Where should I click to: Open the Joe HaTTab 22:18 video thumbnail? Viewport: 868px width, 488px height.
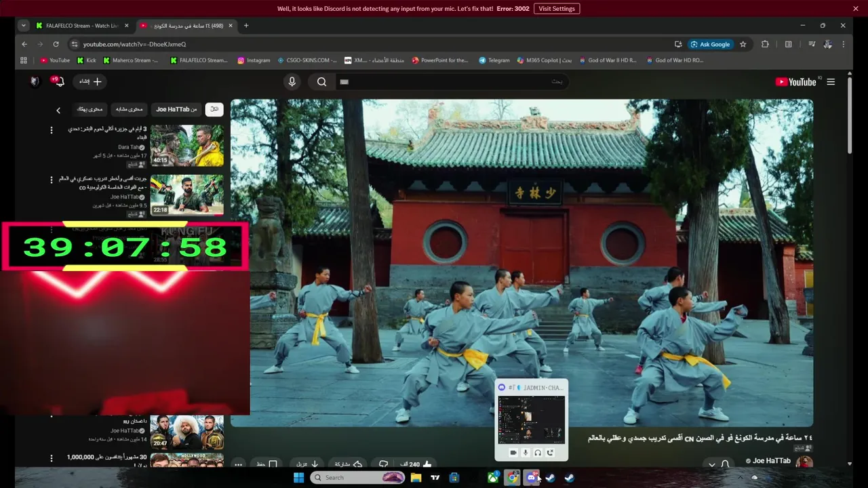tap(186, 195)
